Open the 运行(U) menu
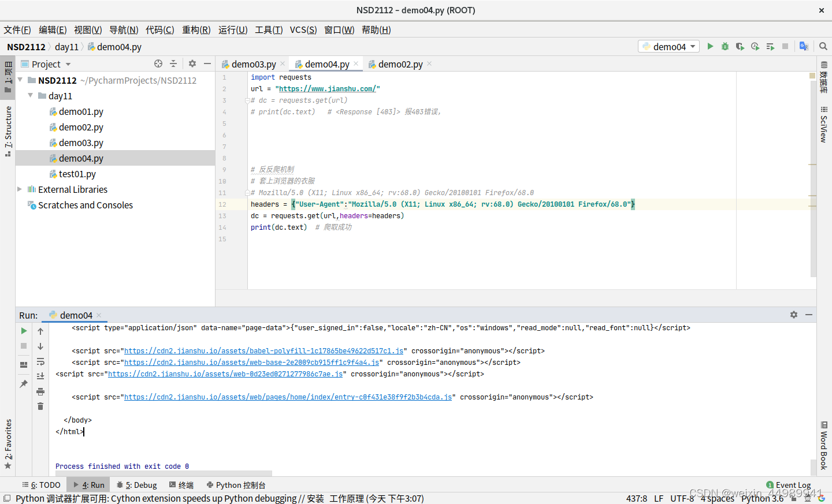Viewport: 832px width, 504px height. pyautogui.click(x=233, y=29)
